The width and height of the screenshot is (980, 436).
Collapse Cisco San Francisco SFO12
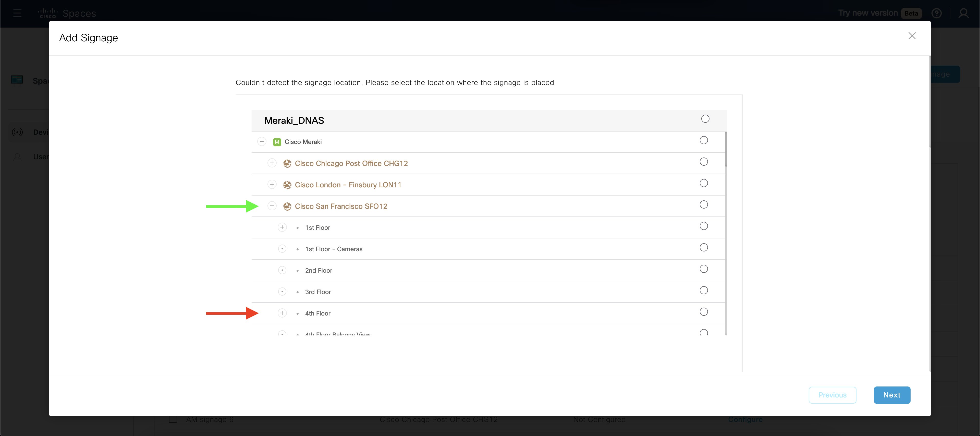pyautogui.click(x=272, y=205)
